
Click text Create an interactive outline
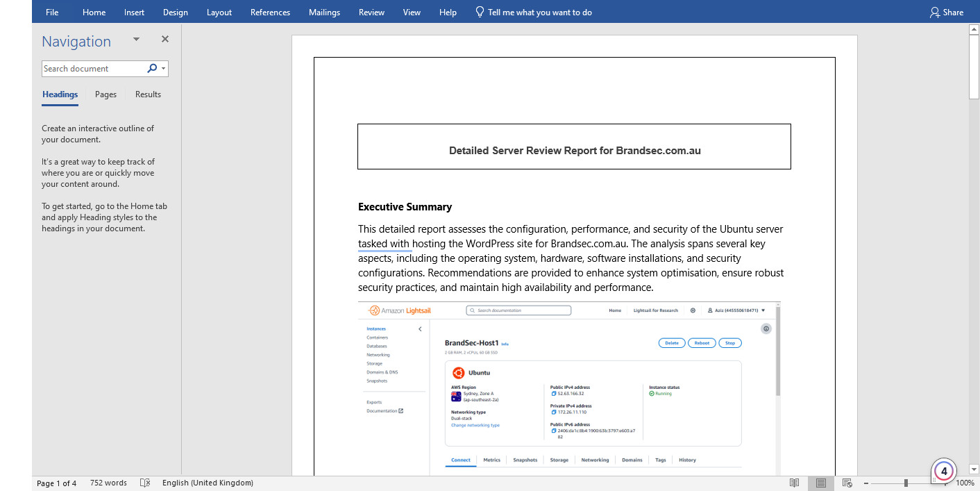[x=98, y=134]
